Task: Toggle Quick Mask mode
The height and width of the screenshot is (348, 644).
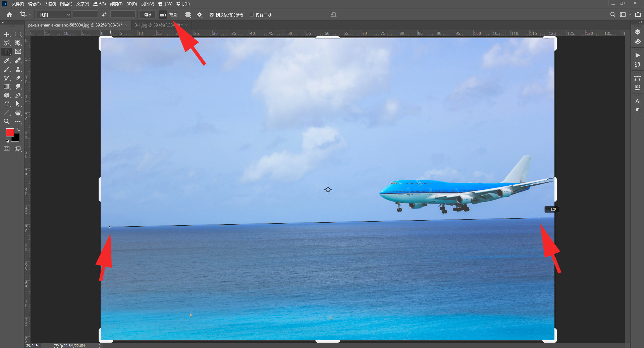Action: click(x=7, y=149)
